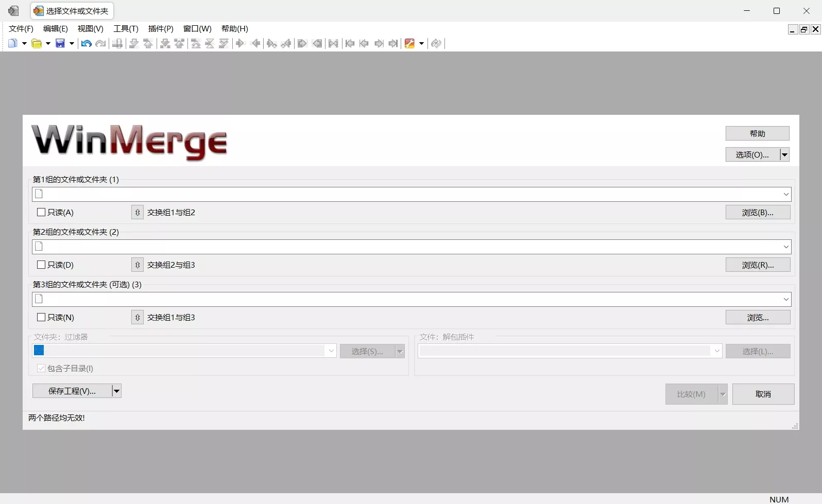Expand the second group path combo box arrow
The image size is (822, 504).
(x=786, y=247)
